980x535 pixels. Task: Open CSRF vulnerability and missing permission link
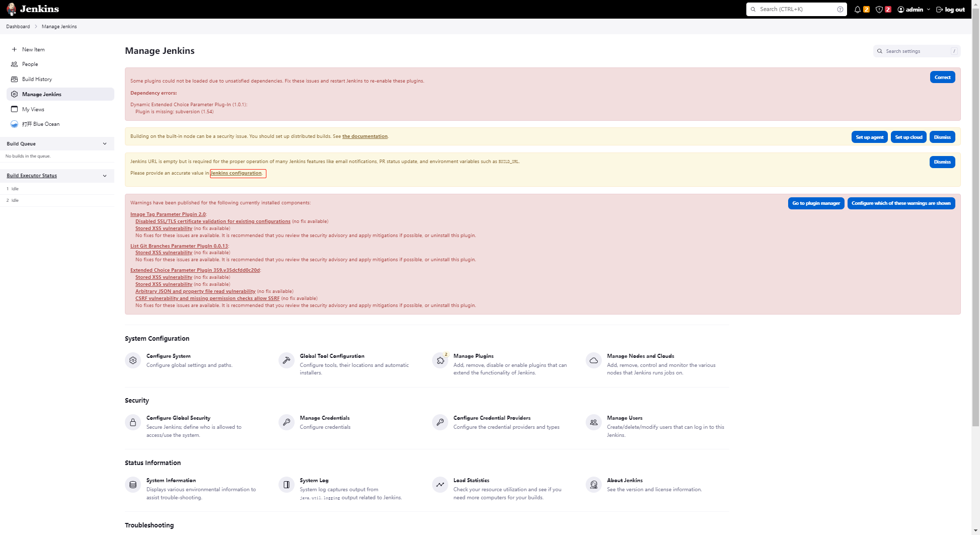[x=207, y=298]
